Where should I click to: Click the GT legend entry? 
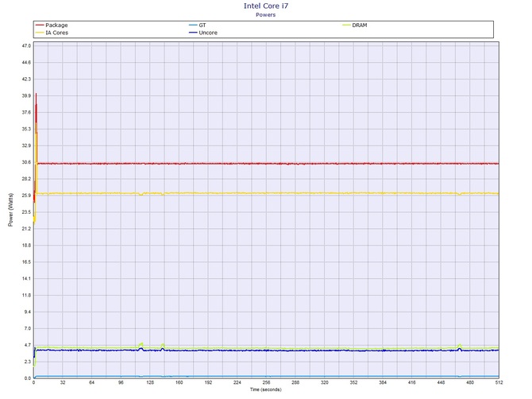198,25
